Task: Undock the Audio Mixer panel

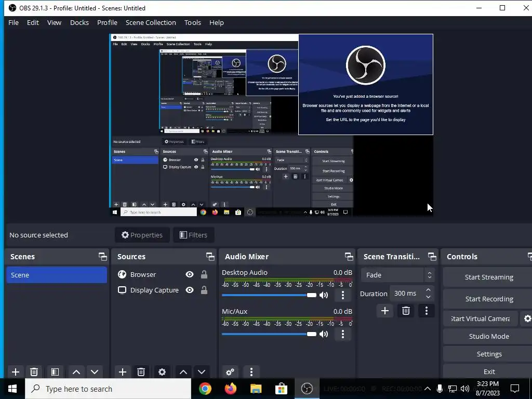Action: click(x=349, y=257)
